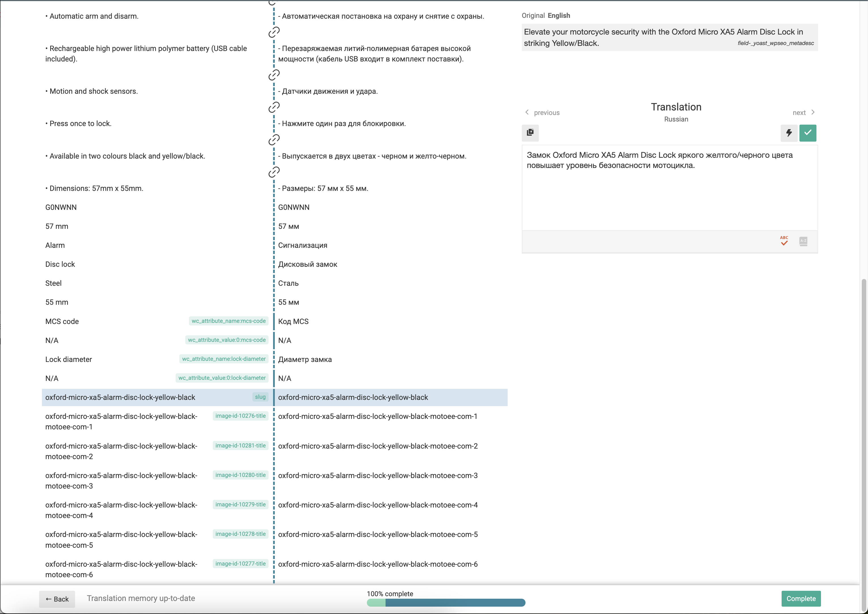Image resolution: width=868 pixels, height=614 pixels.
Task: Open the A-Z glossary icon
Action: point(803,241)
